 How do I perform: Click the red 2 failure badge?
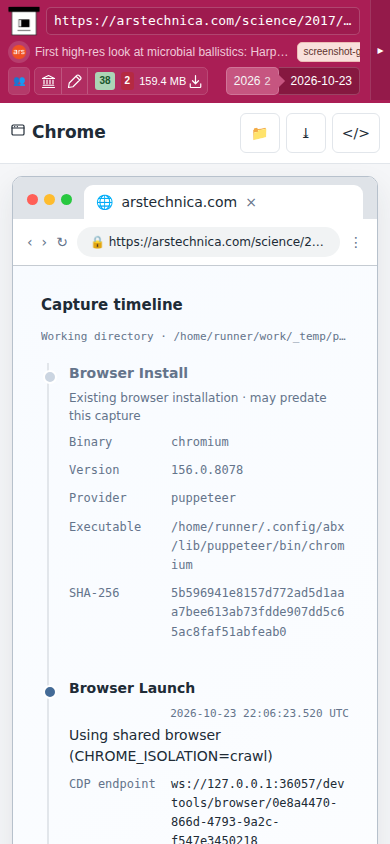(127, 81)
